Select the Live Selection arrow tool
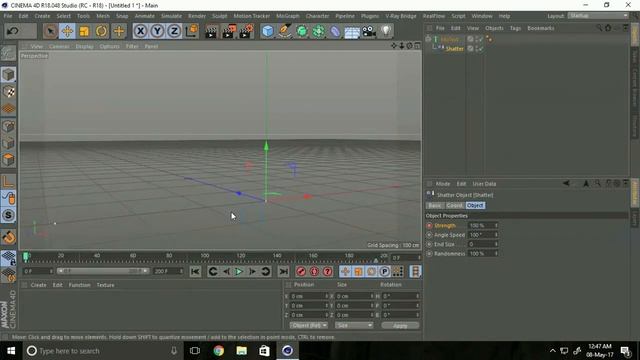 point(50,31)
